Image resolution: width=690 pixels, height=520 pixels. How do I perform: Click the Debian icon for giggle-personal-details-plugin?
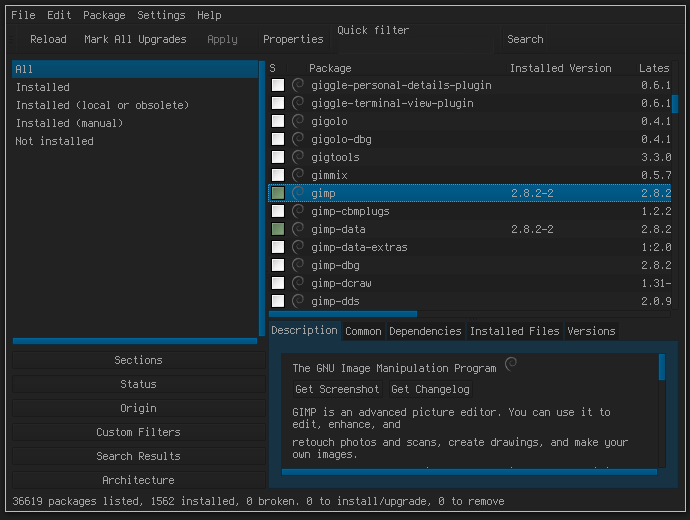298,84
